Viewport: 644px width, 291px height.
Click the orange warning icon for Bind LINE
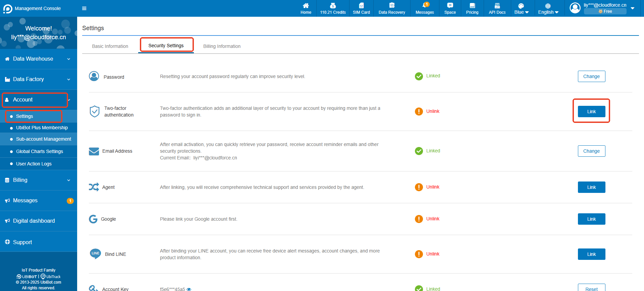coord(419,254)
